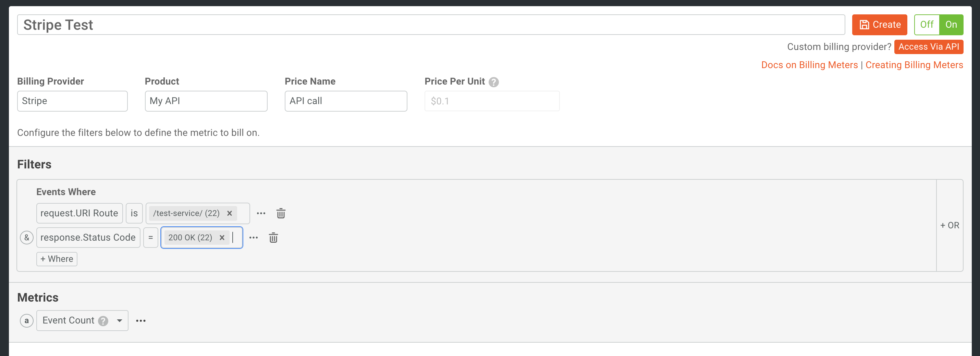Turn the billing meter Off
This screenshot has height=356, width=980.
click(x=927, y=24)
